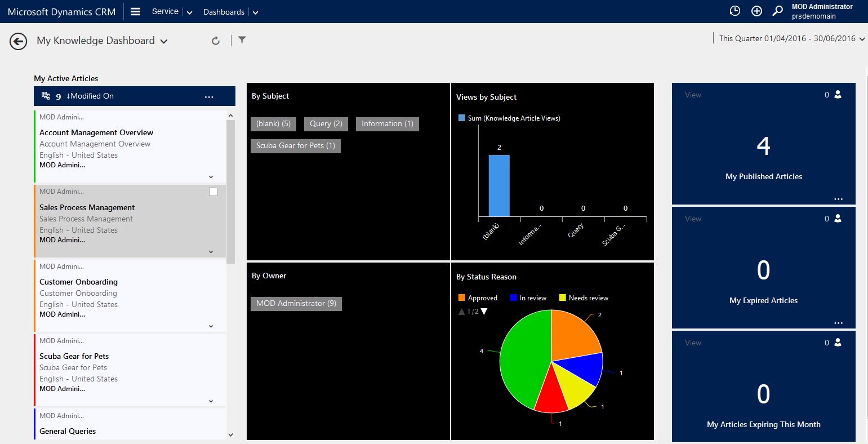868x444 pixels.
Task: Open more commands on My Active Articles
Action: click(x=209, y=96)
